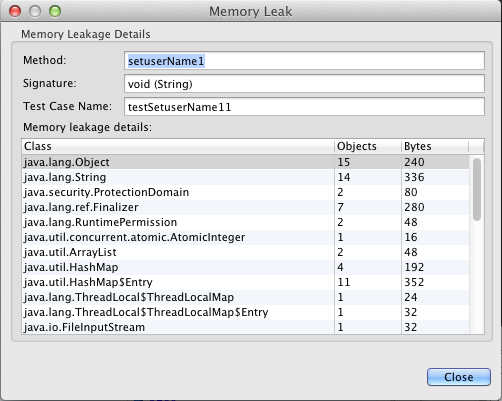Screen dimensions: 502x401
Task: Click the green zoom window button
Action: pyautogui.click(x=55, y=11)
